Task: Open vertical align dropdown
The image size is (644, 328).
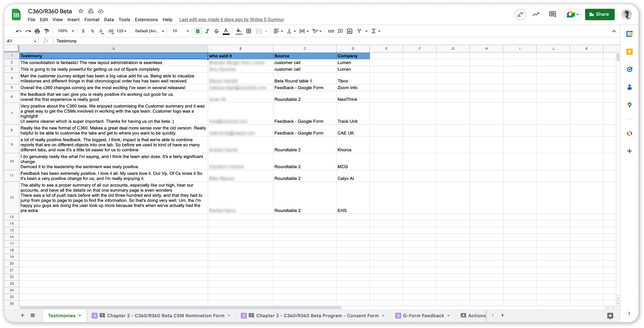Action: coord(291,31)
